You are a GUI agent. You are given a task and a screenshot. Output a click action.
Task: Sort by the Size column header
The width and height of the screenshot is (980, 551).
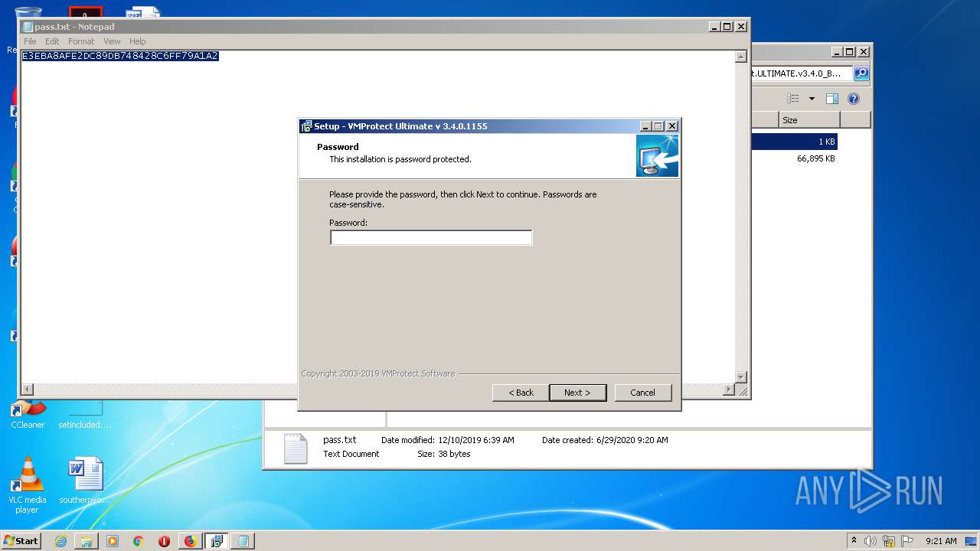pyautogui.click(x=809, y=120)
